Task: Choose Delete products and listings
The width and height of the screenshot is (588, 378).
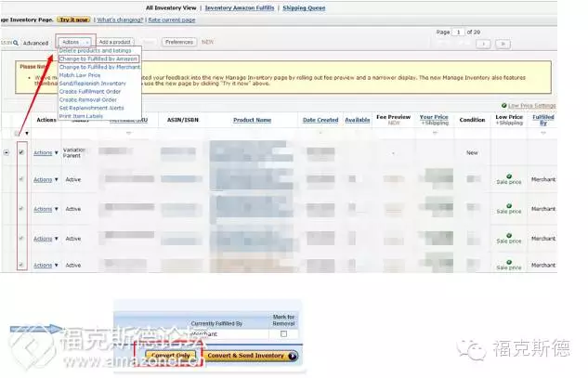Action: tap(96, 51)
